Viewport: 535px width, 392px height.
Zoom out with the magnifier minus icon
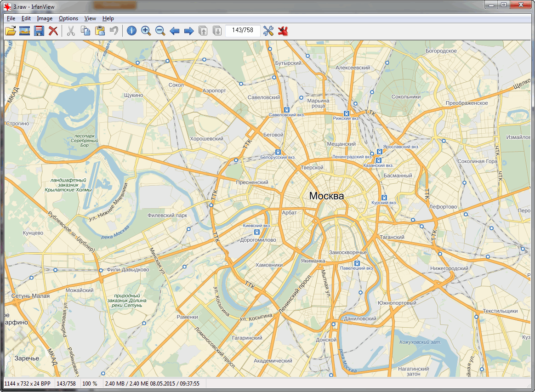click(x=160, y=31)
